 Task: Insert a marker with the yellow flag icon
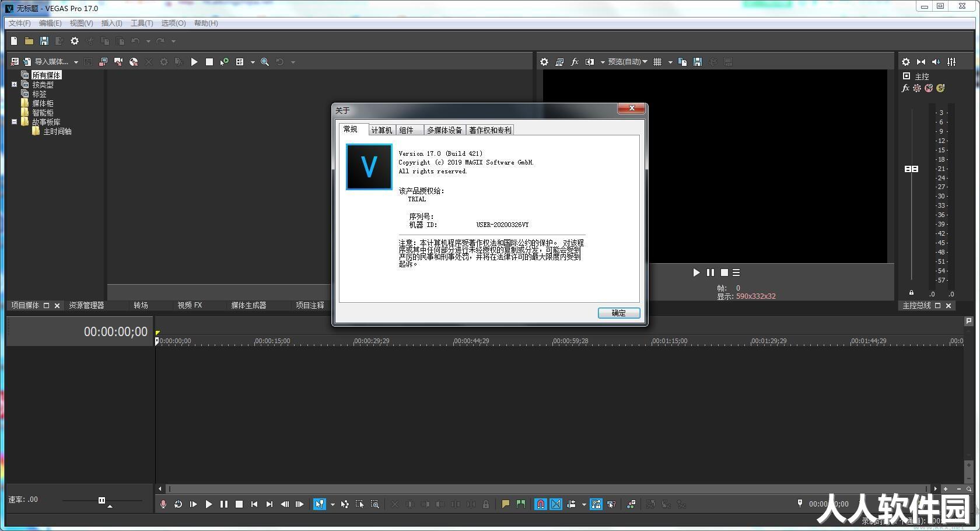506,504
